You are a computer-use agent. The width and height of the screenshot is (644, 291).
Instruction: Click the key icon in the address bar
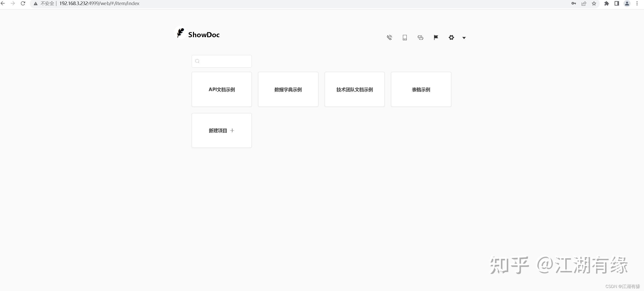pos(573,4)
